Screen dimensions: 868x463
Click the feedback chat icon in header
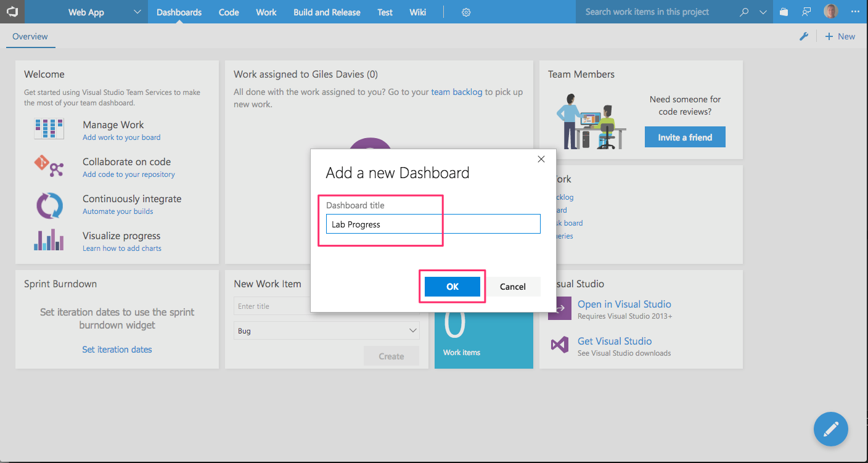click(806, 12)
